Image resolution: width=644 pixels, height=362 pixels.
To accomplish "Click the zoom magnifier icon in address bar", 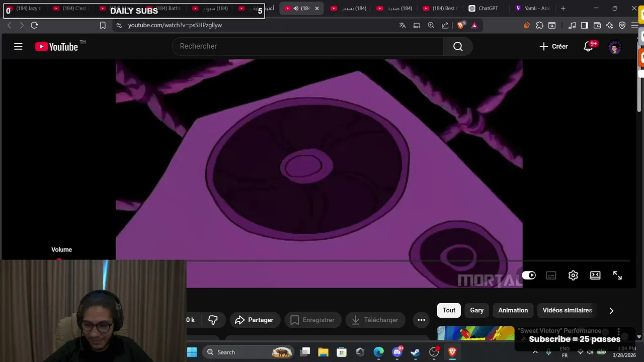I will pos(431,25).
